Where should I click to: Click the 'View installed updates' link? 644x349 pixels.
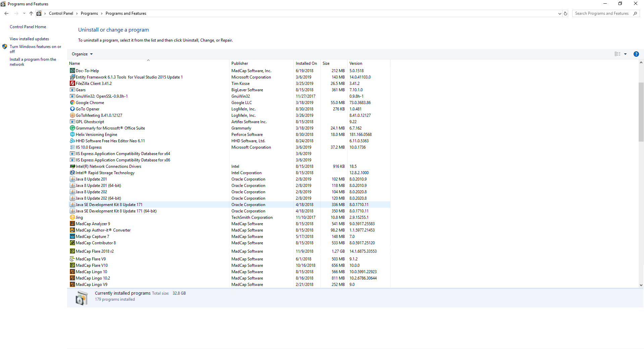point(29,39)
